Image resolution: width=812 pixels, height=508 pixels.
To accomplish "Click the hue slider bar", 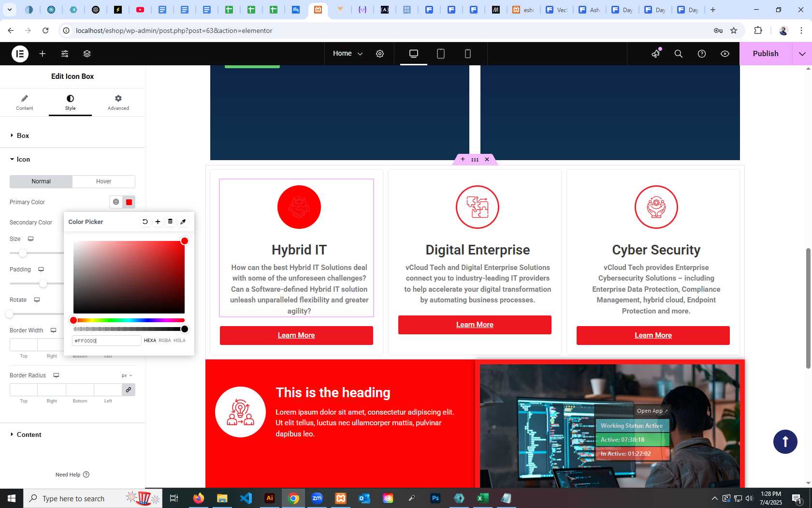I will pyautogui.click(x=129, y=320).
